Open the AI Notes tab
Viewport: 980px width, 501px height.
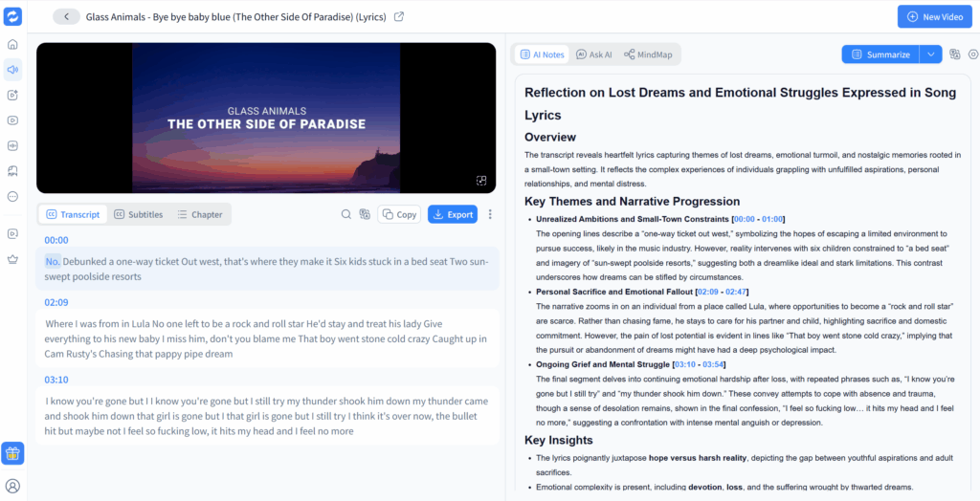[x=542, y=54]
